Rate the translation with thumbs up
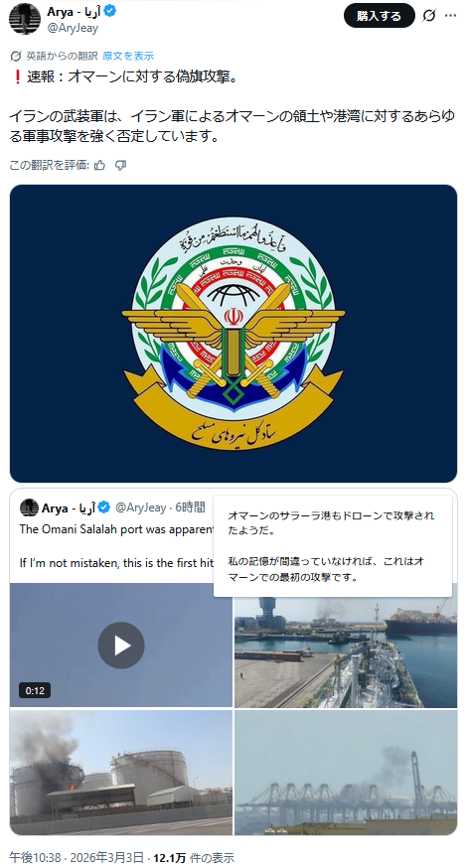Viewport: 469px width, 868px height. 99,165
